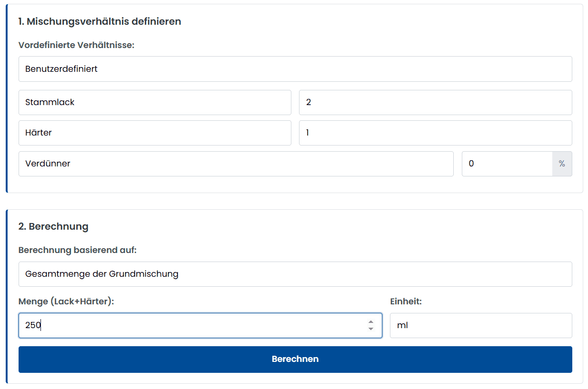Focus the Verdünner percentage input
The height and width of the screenshot is (389, 588).
pos(507,164)
